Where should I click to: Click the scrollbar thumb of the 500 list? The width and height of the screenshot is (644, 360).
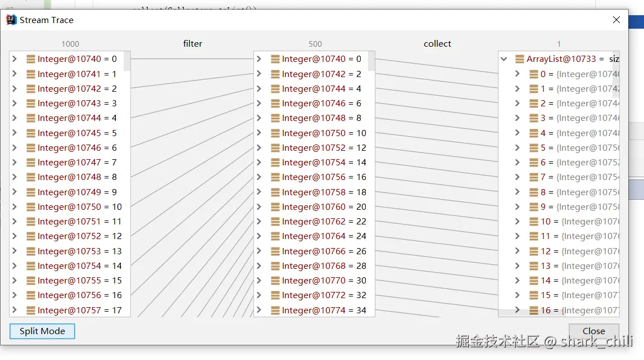371,61
